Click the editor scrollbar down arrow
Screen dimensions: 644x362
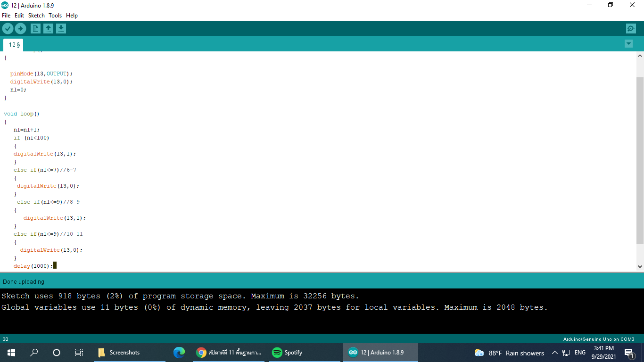(640, 267)
